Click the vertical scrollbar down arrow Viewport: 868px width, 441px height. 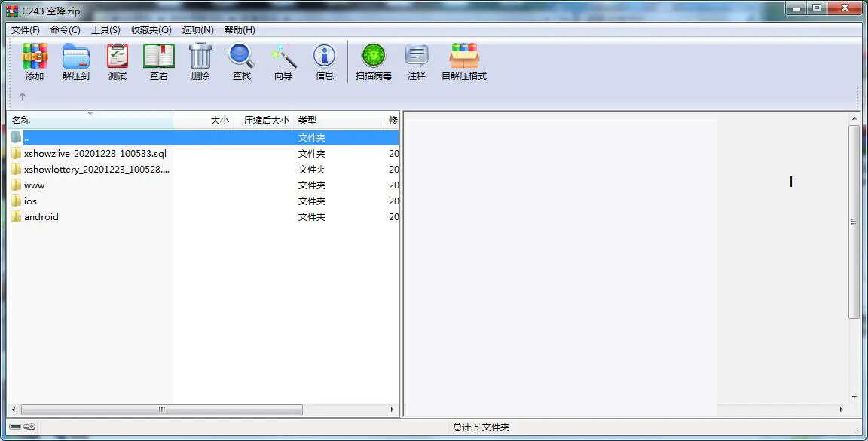[854, 397]
